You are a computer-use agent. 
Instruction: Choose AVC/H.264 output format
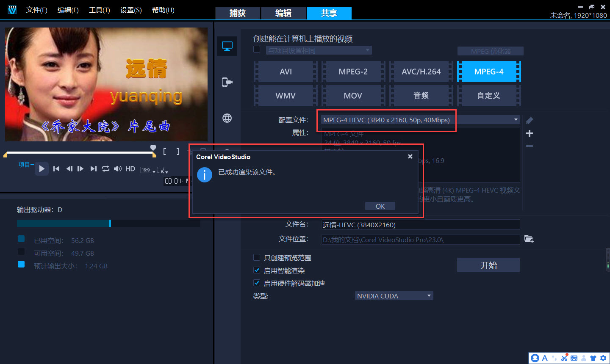421,72
